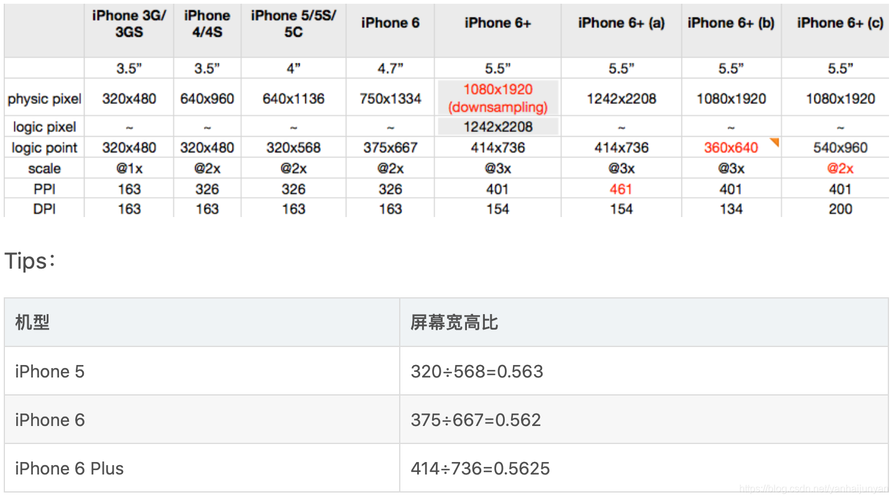Select the DPI row label
The image size is (894, 500).
(x=44, y=209)
